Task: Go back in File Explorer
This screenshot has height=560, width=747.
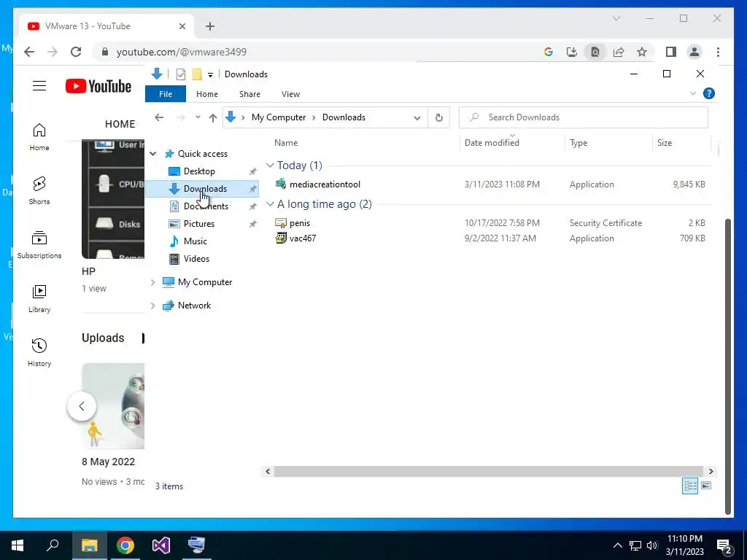Action: (x=159, y=117)
